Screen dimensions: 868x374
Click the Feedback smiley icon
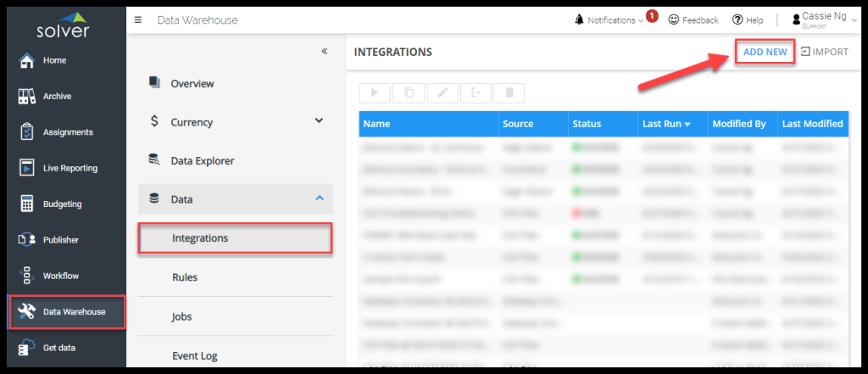pyautogui.click(x=675, y=20)
